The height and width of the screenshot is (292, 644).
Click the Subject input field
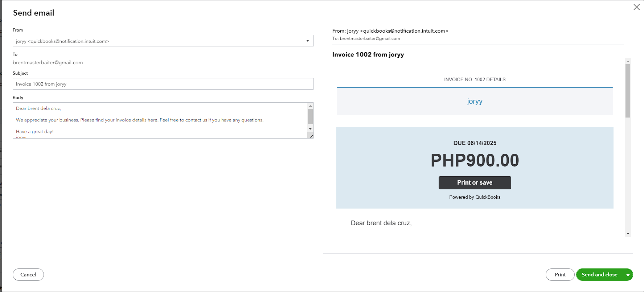[x=163, y=84]
